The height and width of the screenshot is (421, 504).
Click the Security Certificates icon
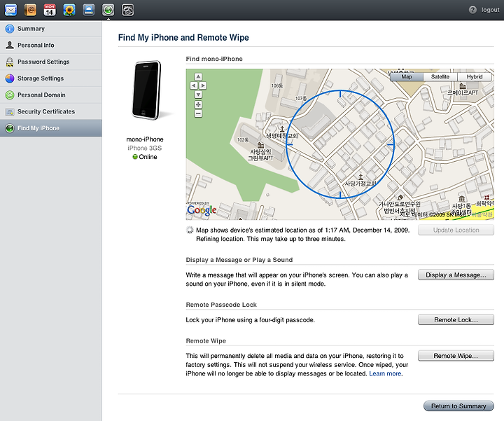click(x=10, y=112)
